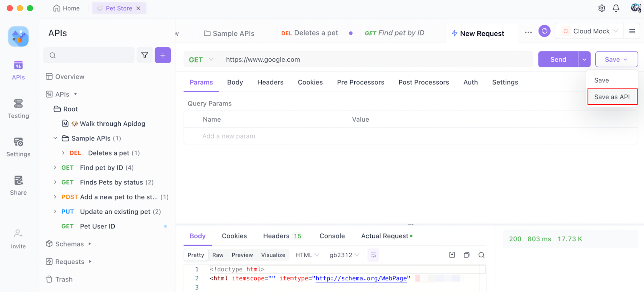Screen dimensions: 644x292
Task: Choose Save as API from the menu
Action: [x=612, y=97]
